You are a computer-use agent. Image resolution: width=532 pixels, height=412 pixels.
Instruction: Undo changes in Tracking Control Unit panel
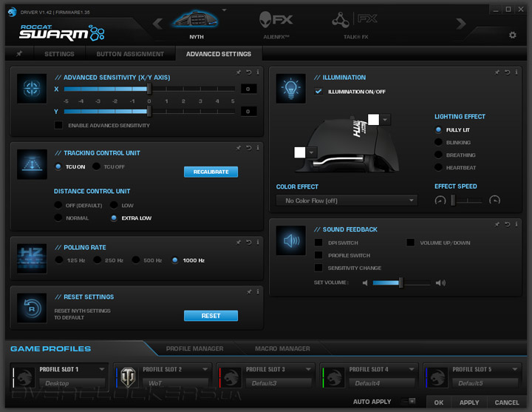pos(249,147)
